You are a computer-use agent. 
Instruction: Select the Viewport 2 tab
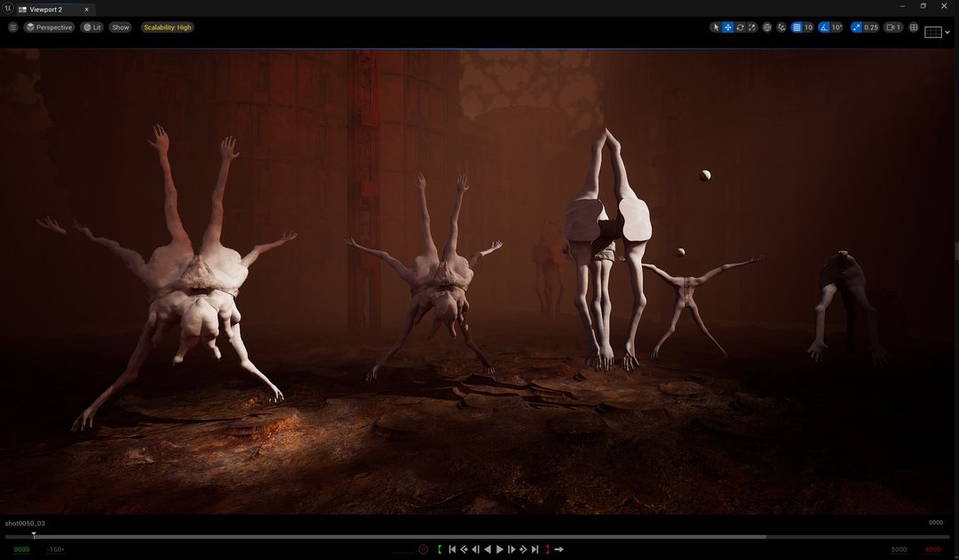47,9
